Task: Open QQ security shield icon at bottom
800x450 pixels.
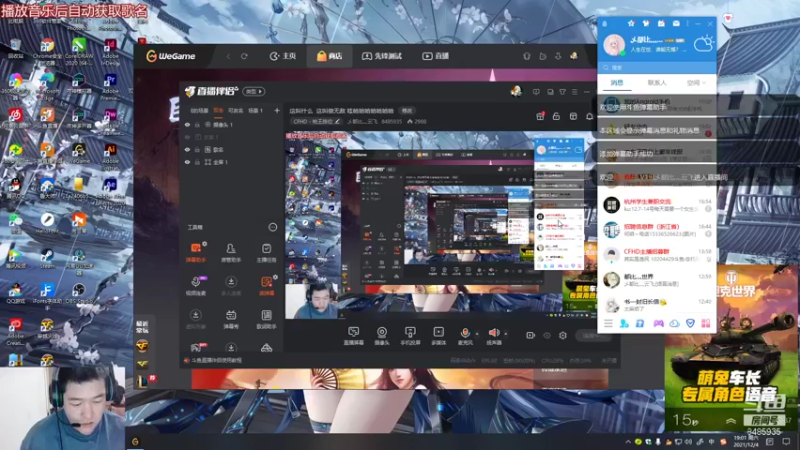Action: (690, 323)
